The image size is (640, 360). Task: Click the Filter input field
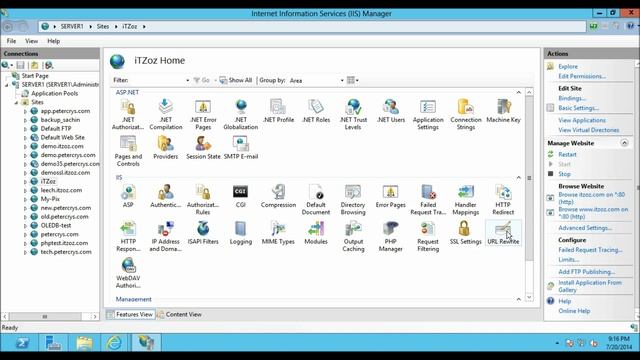157,80
